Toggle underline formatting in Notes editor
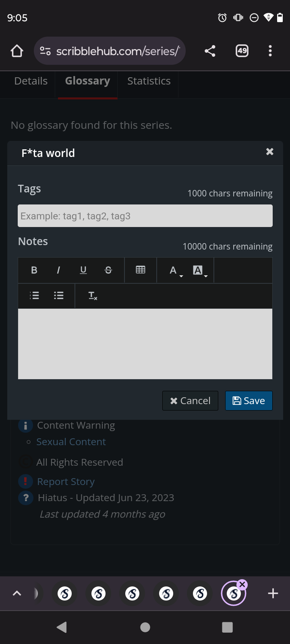 tap(83, 270)
